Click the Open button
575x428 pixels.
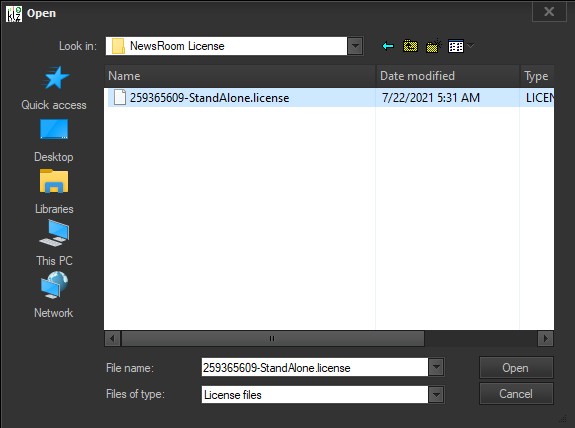[x=516, y=368]
